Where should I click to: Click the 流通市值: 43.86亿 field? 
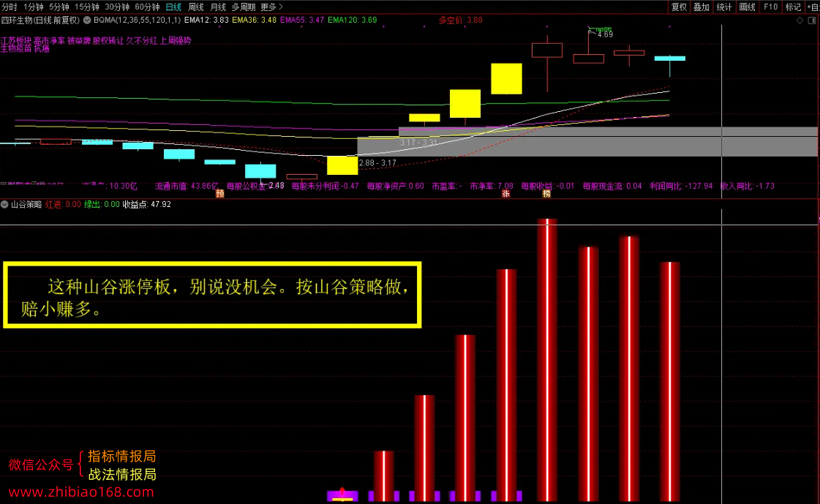(x=187, y=186)
